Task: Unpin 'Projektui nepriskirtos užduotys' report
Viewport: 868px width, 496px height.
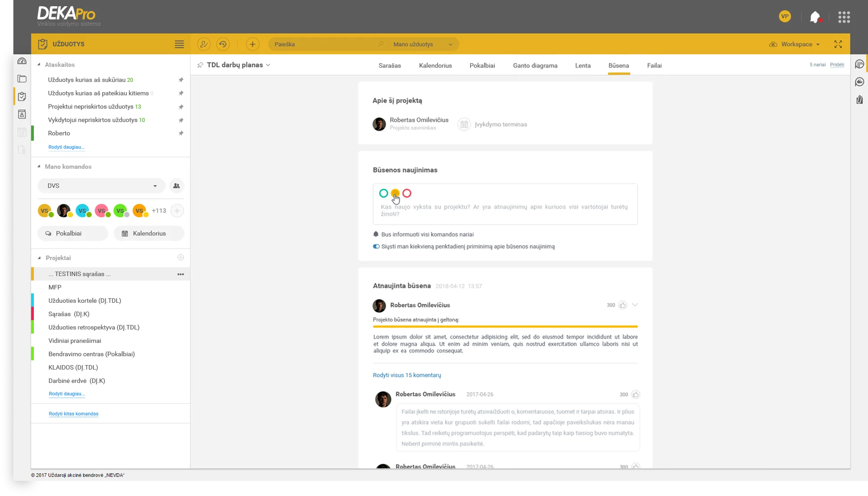Action: [181, 107]
